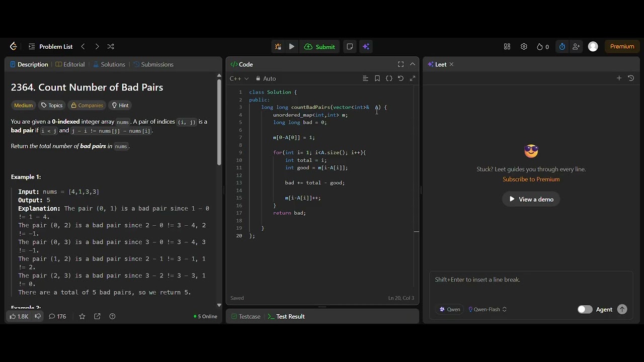644x362 pixels.
Task: Go to next problem arrow
Action: coord(97,47)
